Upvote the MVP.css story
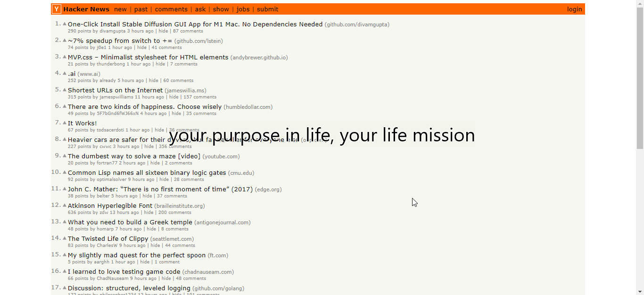 click(x=65, y=57)
